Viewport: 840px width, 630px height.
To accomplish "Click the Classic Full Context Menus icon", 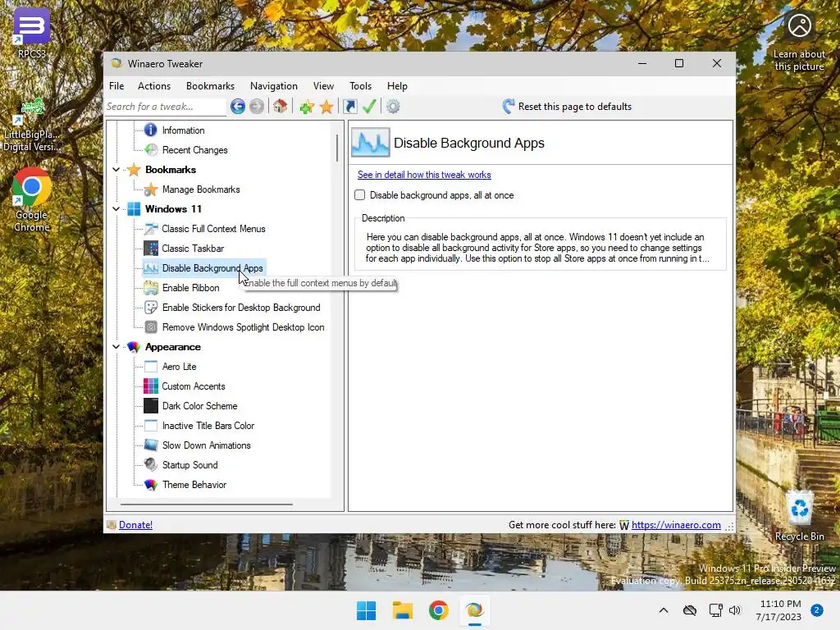I will coord(151,229).
